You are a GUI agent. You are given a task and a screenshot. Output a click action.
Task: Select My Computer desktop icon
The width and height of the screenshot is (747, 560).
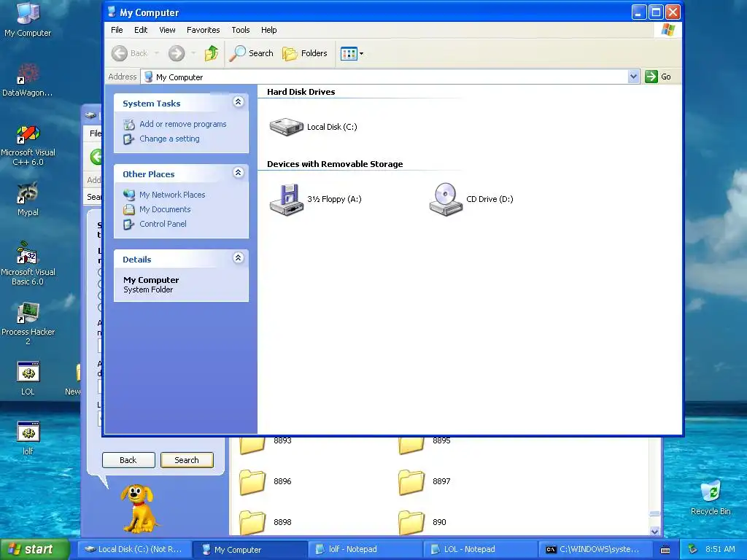28,20
